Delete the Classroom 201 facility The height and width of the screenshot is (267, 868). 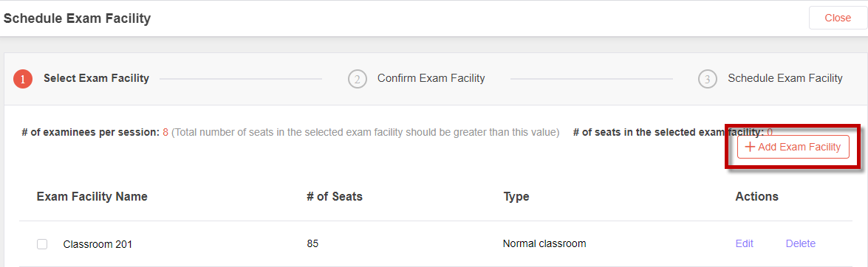point(801,244)
